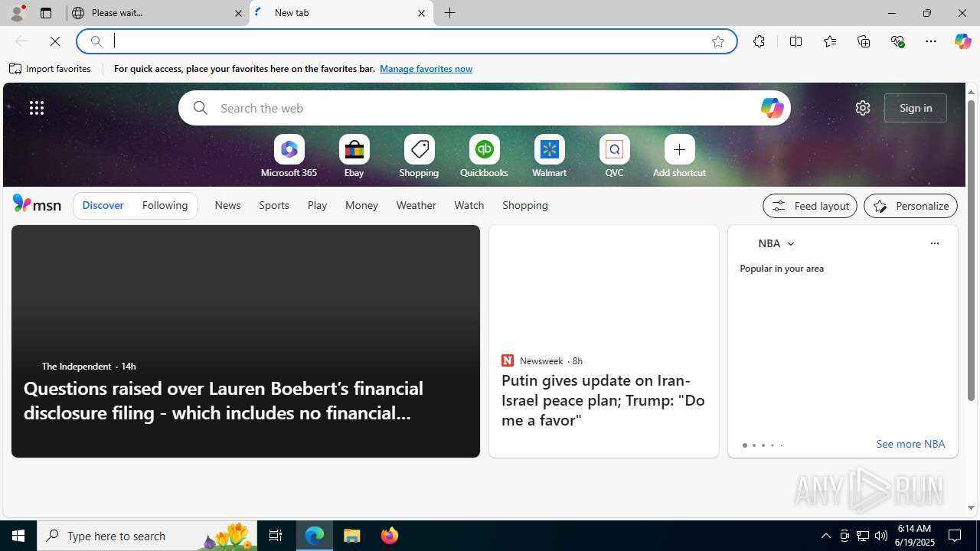Open a new tab with plus button
980x551 pixels.
450,13
